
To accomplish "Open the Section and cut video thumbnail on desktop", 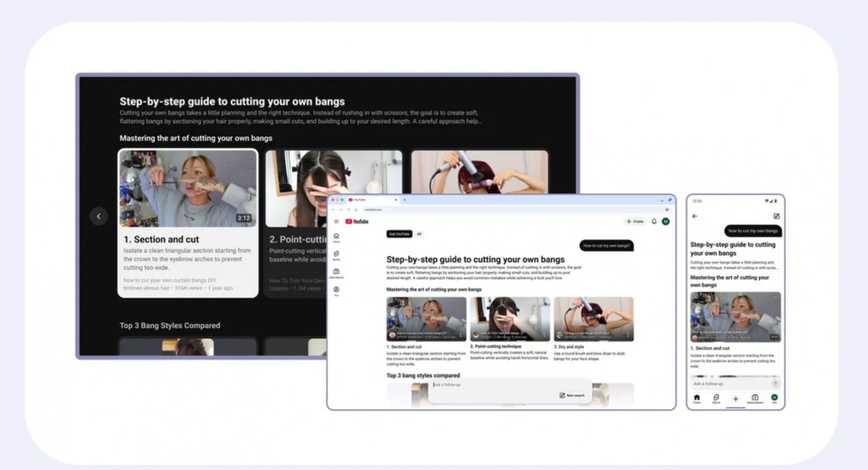I will point(426,319).
